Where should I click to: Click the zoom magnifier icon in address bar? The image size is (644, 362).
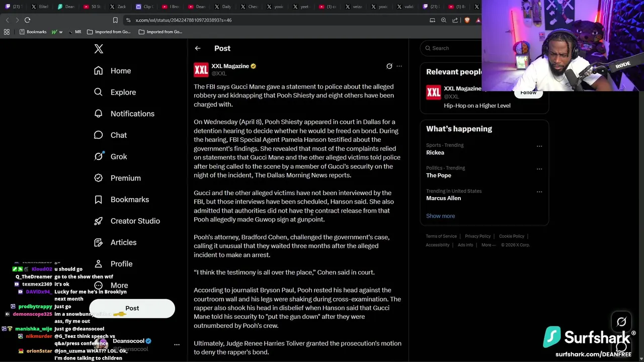443,20
